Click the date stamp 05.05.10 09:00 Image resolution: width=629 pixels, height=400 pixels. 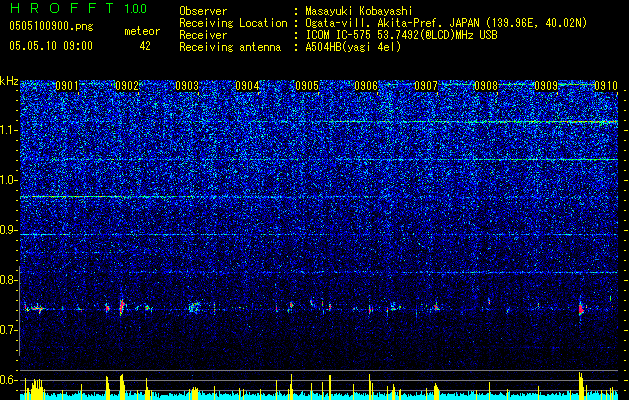[51, 46]
